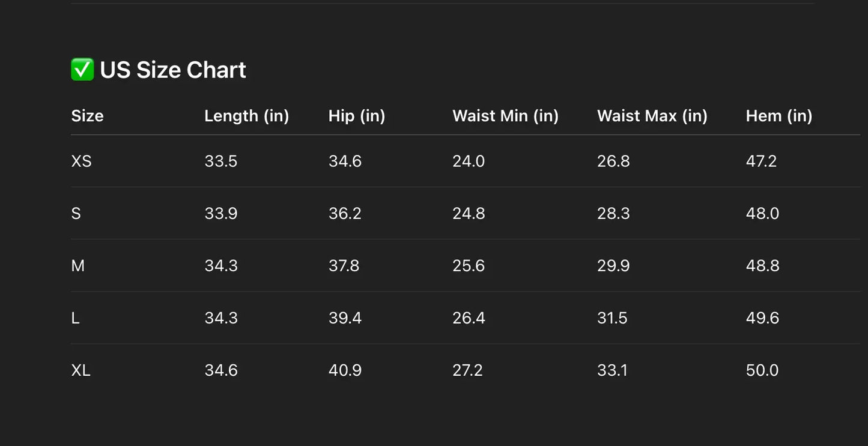Click the Hem (in) column header

click(x=778, y=116)
